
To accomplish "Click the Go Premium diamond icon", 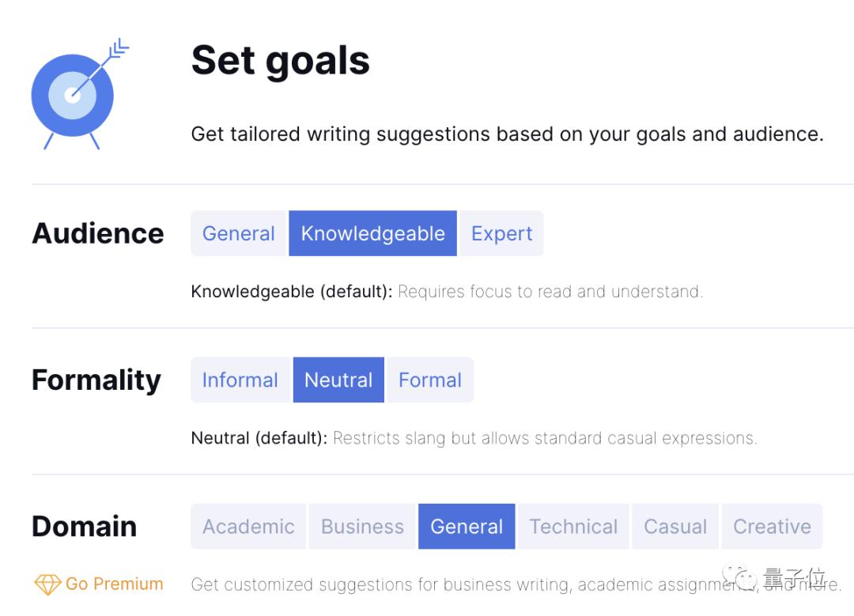I will coord(48,584).
